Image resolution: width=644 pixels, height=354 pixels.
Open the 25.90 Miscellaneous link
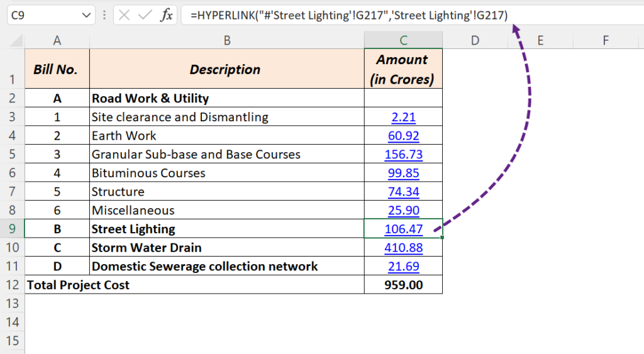pyautogui.click(x=403, y=210)
